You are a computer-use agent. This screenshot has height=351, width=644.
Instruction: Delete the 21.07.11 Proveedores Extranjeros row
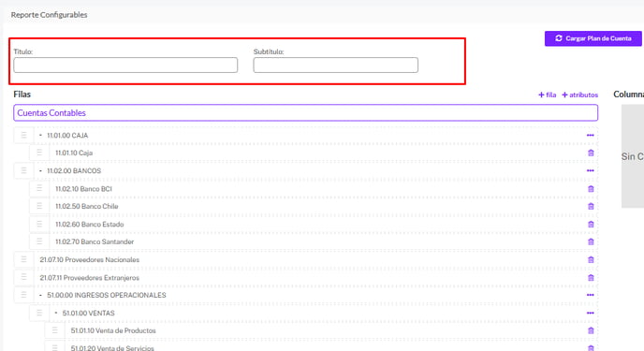[x=591, y=278]
